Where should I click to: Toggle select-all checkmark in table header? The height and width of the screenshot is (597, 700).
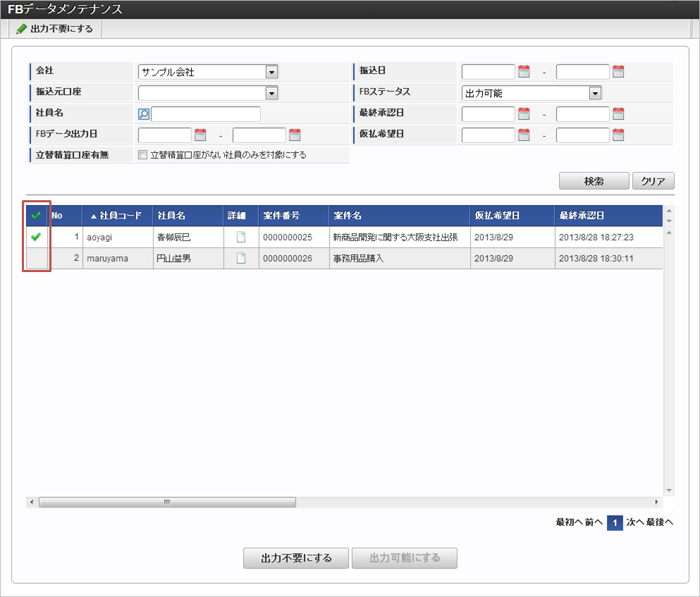36,216
